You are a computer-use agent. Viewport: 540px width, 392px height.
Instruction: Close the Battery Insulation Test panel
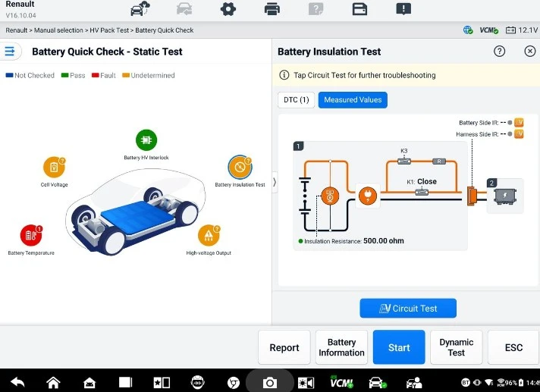[529, 52]
